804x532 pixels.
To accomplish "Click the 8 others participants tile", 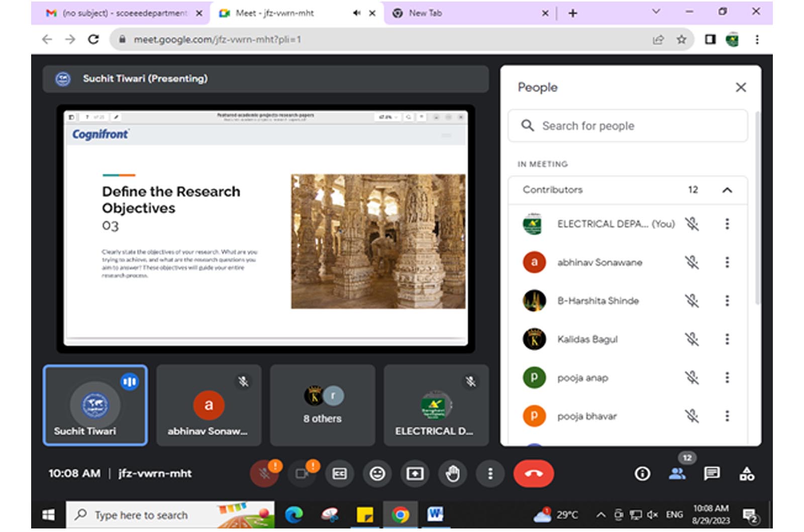I will pyautogui.click(x=322, y=405).
